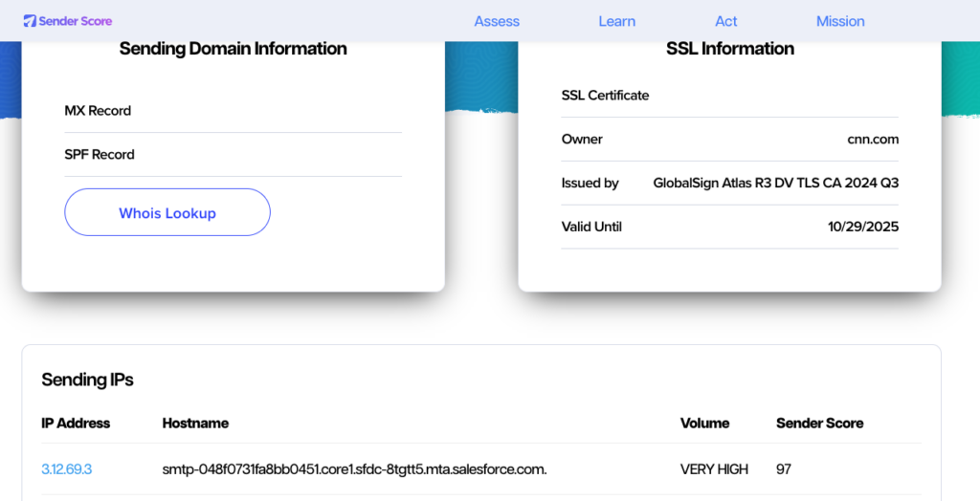Image resolution: width=980 pixels, height=501 pixels.
Task: Open the Assess menu
Action: 497,21
